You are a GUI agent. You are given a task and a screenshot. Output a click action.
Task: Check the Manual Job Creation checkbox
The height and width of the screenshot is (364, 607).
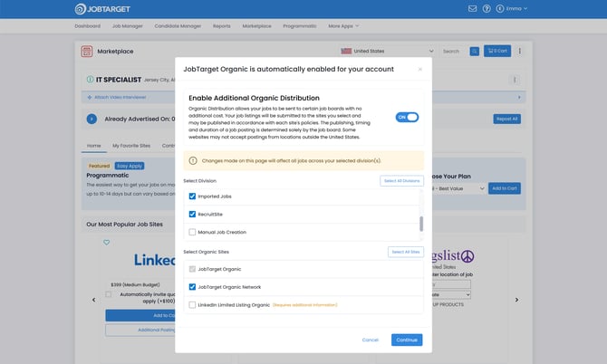point(192,232)
